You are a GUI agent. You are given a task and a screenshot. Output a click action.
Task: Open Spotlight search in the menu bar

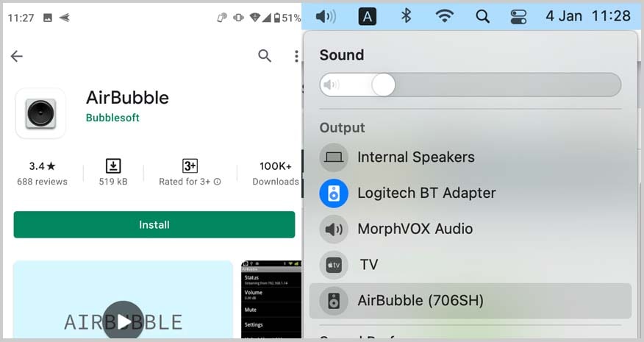tap(482, 16)
